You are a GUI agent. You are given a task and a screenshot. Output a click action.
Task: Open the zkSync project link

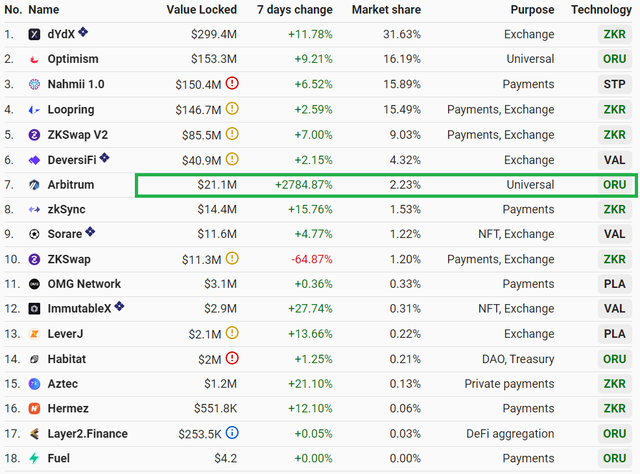click(67, 209)
